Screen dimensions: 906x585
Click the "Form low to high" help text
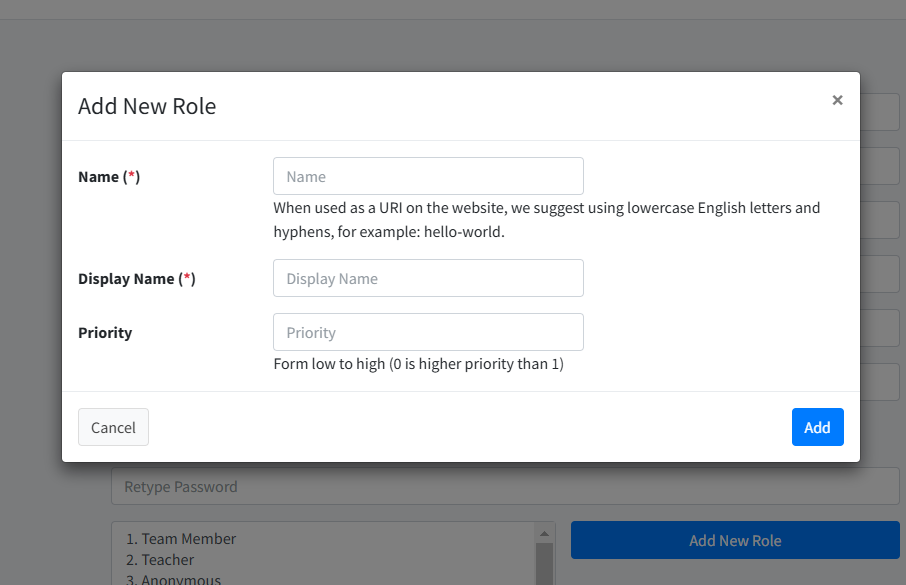point(418,364)
